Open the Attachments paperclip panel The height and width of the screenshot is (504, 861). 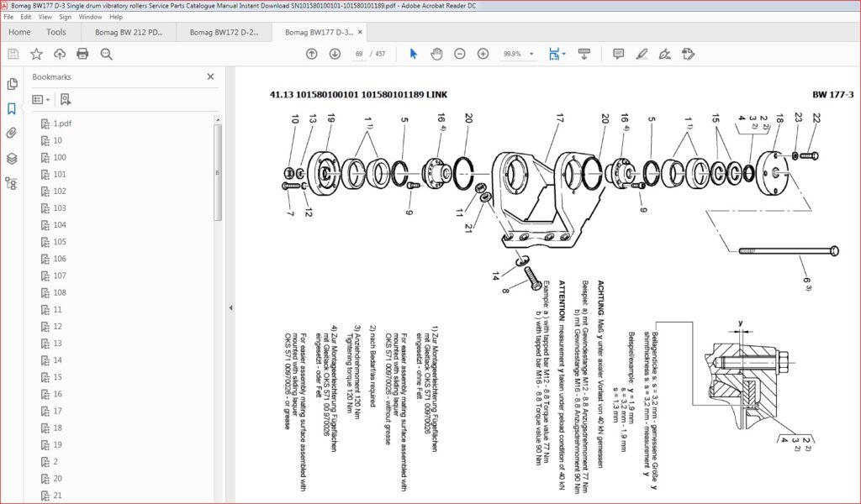[12, 134]
